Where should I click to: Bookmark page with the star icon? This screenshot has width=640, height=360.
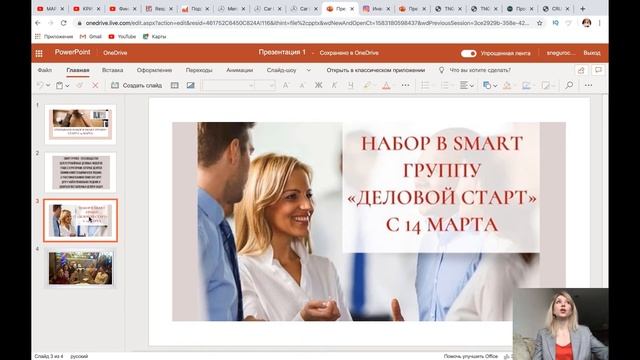tap(540, 23)
